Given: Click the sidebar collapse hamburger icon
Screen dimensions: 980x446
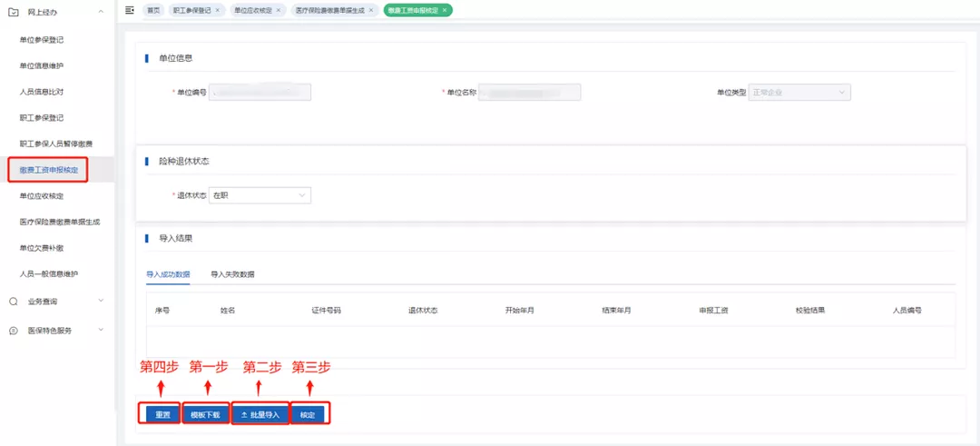Looking at the screenshot, I should click(x=130, y=10).
